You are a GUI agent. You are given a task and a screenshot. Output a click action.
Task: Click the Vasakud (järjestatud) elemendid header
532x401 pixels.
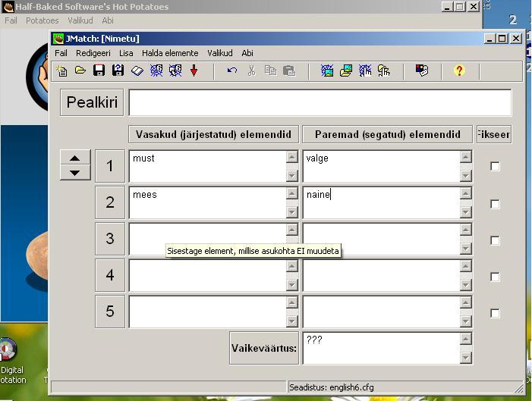[x=213, y=135]
